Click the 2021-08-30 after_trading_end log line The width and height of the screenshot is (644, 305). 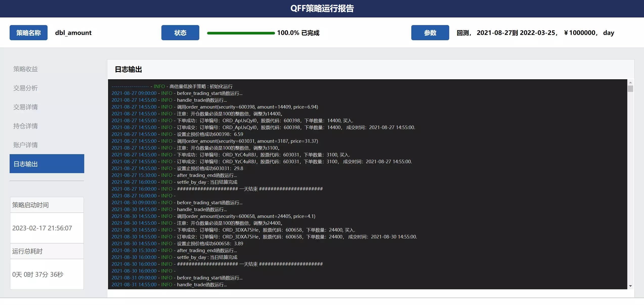(x=174, y=250)
